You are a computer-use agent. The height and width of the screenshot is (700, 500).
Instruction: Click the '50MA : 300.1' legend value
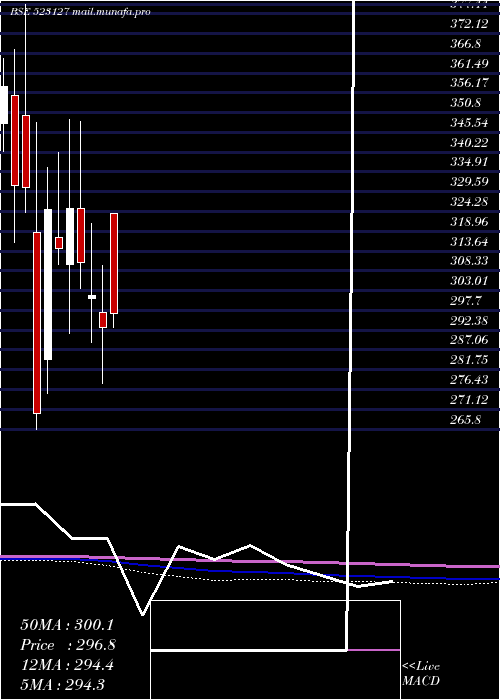point(67,625)
